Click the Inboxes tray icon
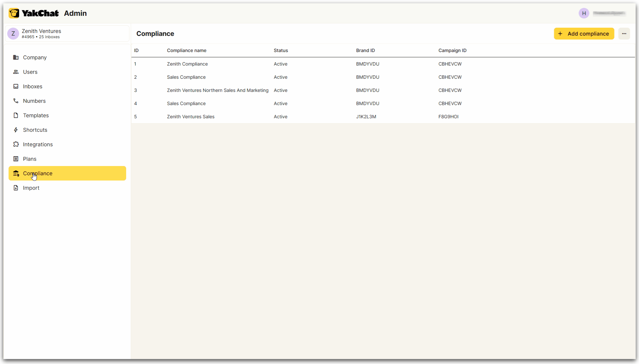639x364 pixels. (x=16, y=86)
